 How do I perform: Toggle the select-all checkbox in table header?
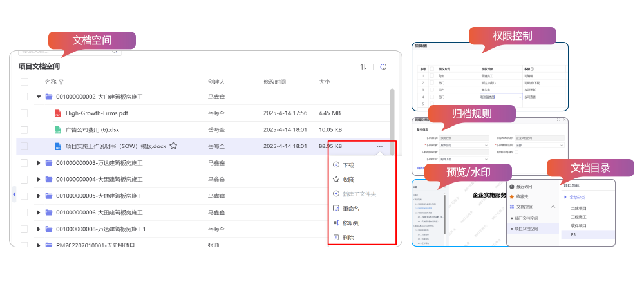[x=24, y=82]
